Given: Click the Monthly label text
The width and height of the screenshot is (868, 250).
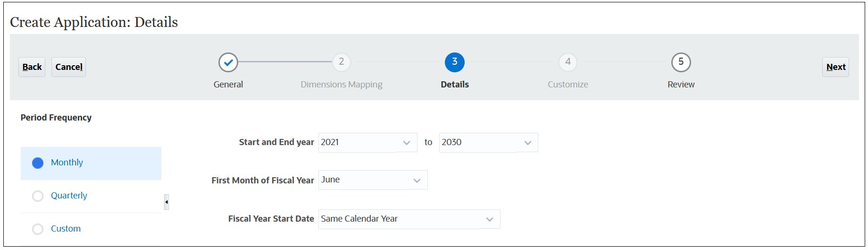Looking at the screenshot, I should click(x=67, y=163).
